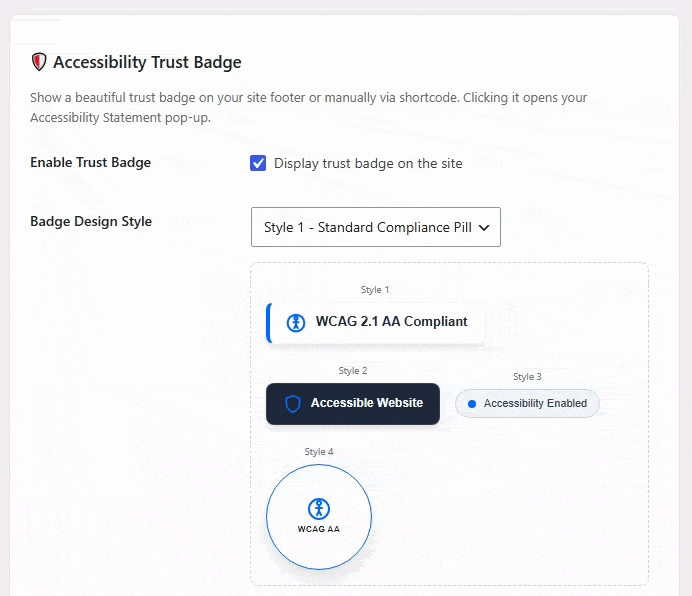Click the chevron arrow on the style selector
This screenshot has height=596, width=692.
484,228
